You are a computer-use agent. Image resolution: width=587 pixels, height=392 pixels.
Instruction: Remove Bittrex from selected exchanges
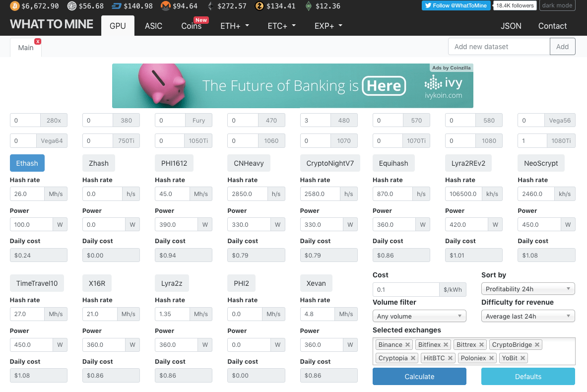pyautogui.click(x=481, y=345)
